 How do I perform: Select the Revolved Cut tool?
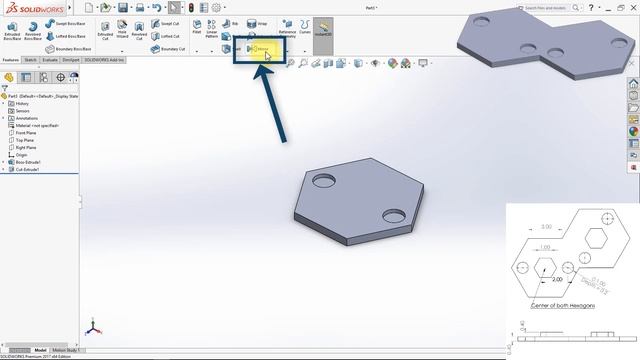pos(139,31)
